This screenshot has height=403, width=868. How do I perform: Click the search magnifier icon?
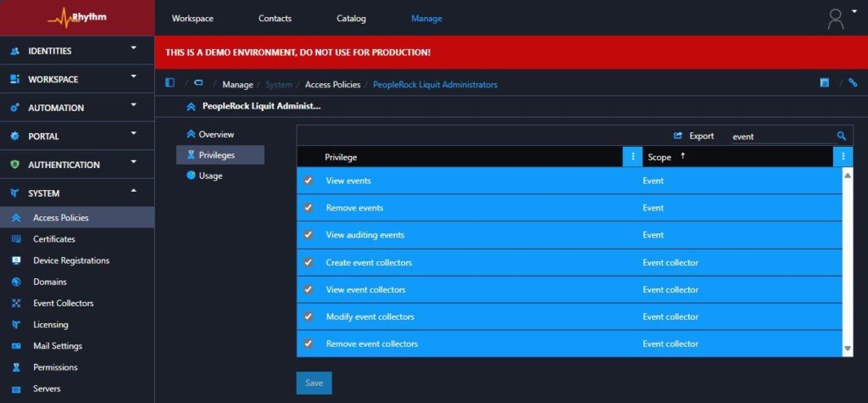[842, 136]
